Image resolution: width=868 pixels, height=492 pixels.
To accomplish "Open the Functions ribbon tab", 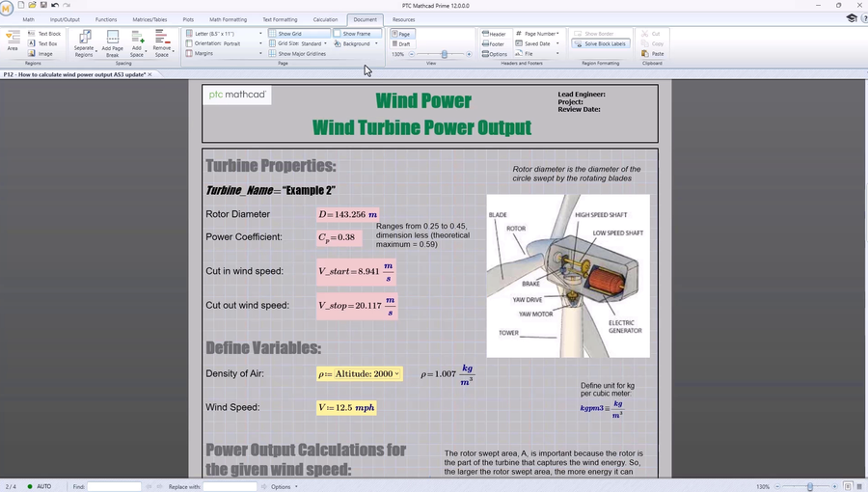I will pos(106,19).
